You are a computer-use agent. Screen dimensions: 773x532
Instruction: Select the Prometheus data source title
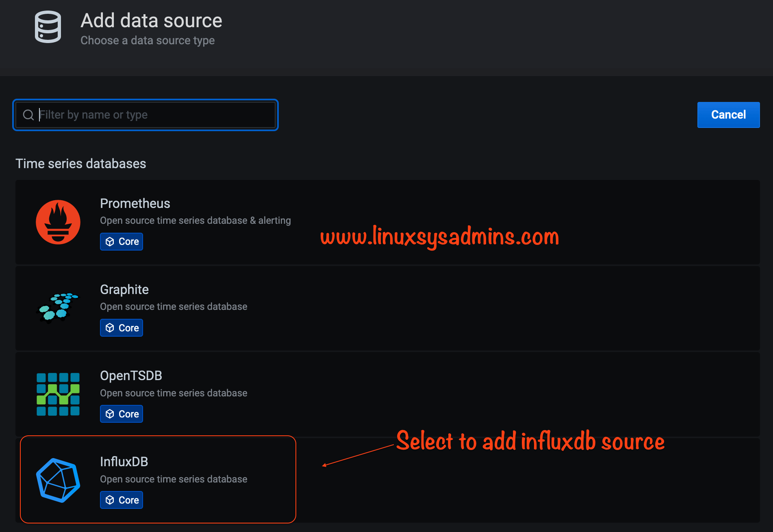[x=135, y=203]
